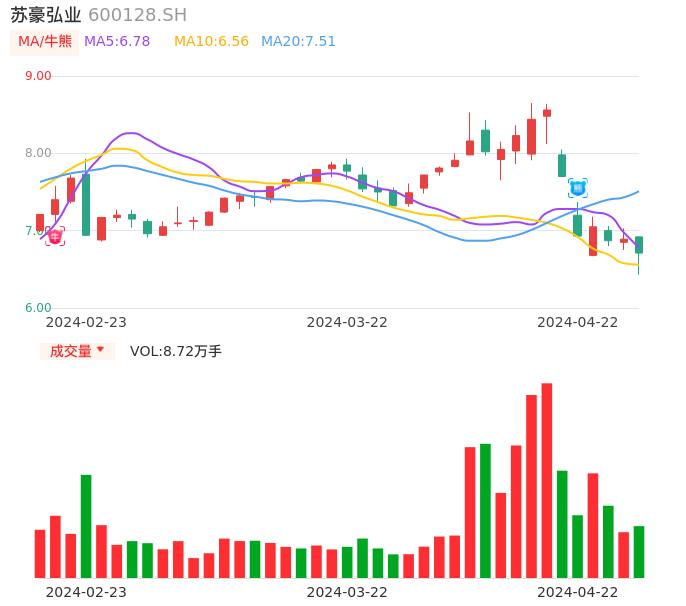This screenshot has width=686, height=606.
Task: Click the VOL:8.72万手 volume readout
Action: pyautogui.click(x=176, y=351)
